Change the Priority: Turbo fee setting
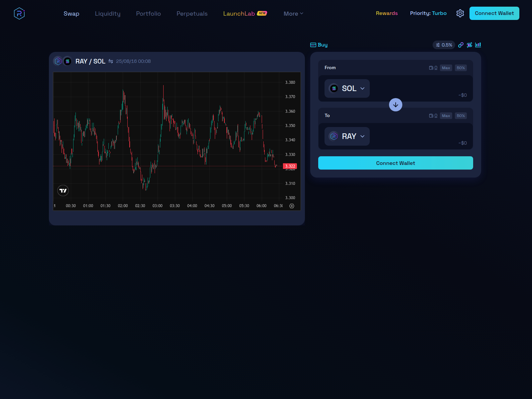The image size is (532, 399). coord(428,13)
